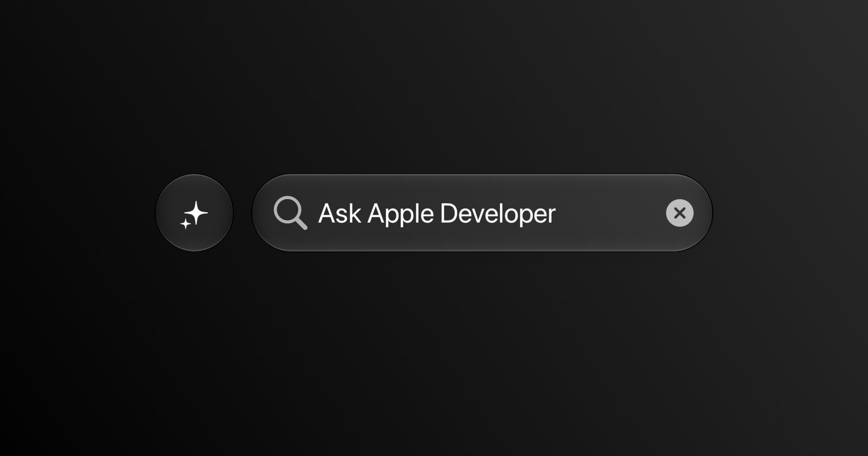Viewport: 868px width, 456px height.
Task: Dismiss the query using the cross icon
Action: pos(680,213)
